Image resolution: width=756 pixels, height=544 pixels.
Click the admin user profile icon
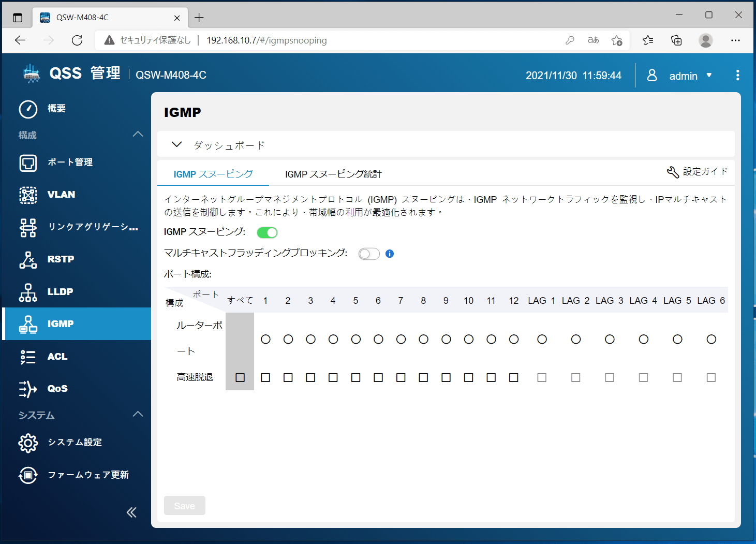coord(652,76)
